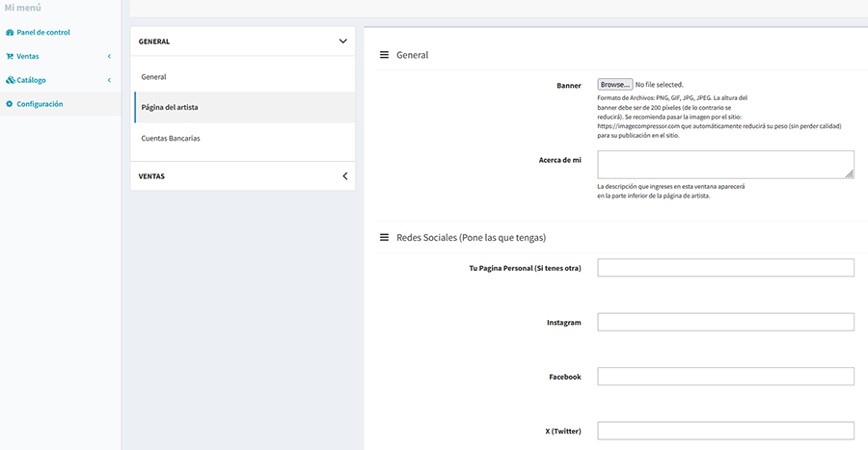Click the Tu Pagina Personal input field
This screenshot has width=868, height=450.
(x=725, y=268)
